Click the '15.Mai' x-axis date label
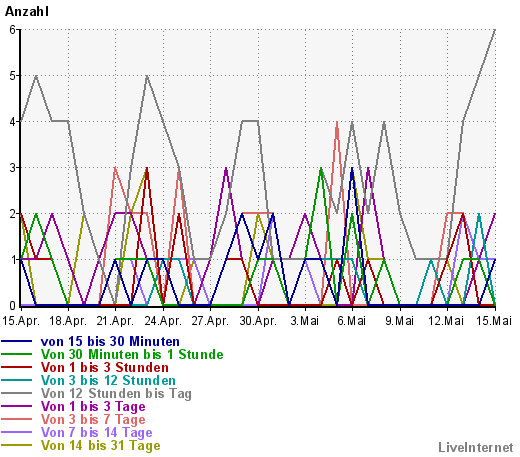Screen dimensions: 520x457 [x=494, y=321]
